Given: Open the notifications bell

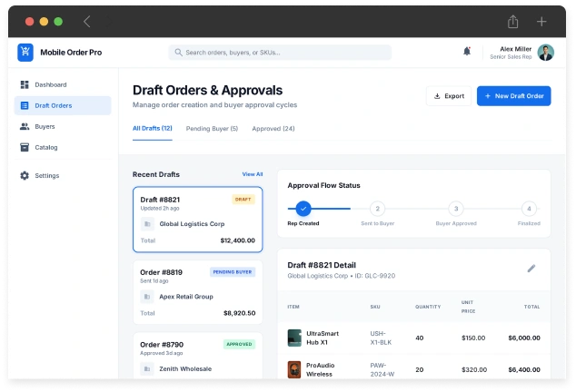Looking at the screenshot, I should 467,52.
